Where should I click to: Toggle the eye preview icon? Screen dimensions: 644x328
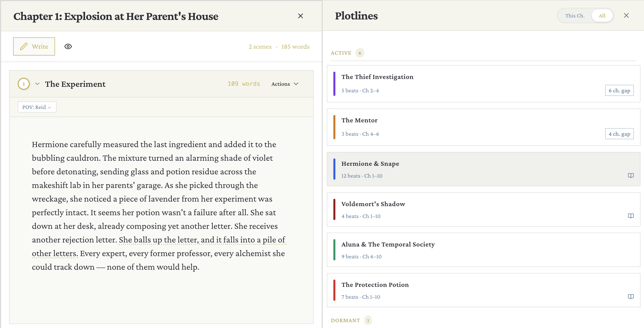tap(68, 46)
